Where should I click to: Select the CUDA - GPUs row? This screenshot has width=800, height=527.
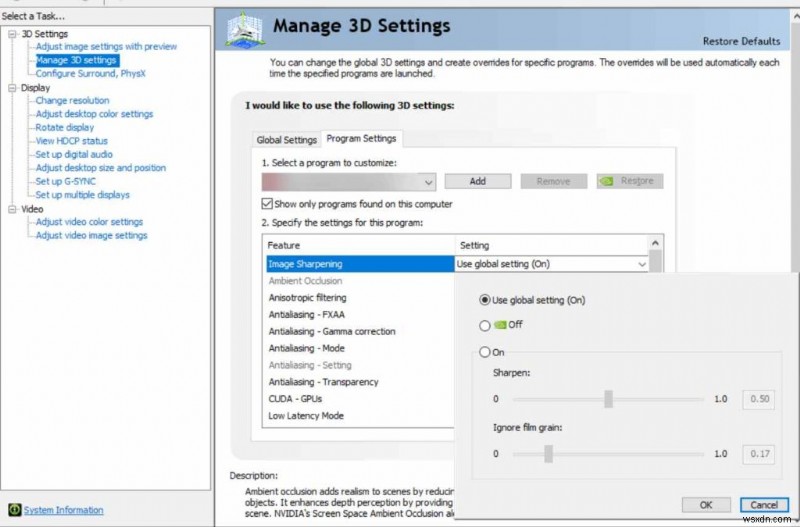tap(360, 398)
